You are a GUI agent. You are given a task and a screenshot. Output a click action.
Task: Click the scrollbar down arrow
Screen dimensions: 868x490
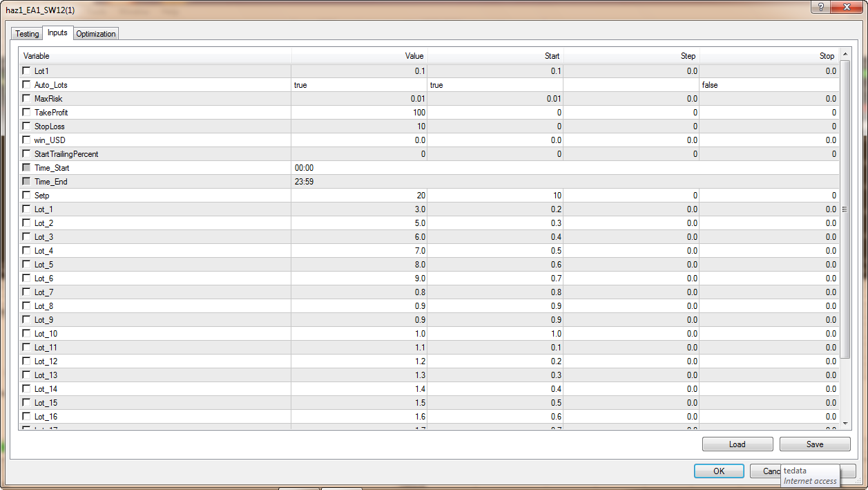pos(845,422)
